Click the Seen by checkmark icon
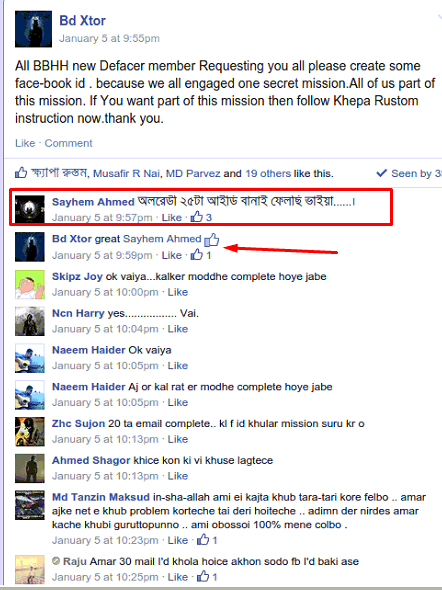Viewport: 442px width, 590px height. pyautogui.click(x=381, y=173)
